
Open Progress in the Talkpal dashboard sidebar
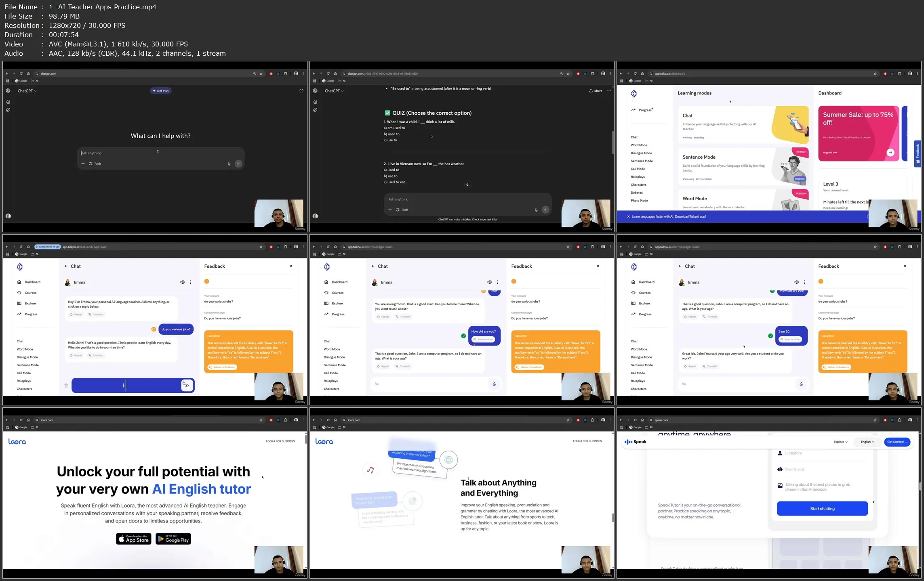pyautogui.click(x=642, y=110)
